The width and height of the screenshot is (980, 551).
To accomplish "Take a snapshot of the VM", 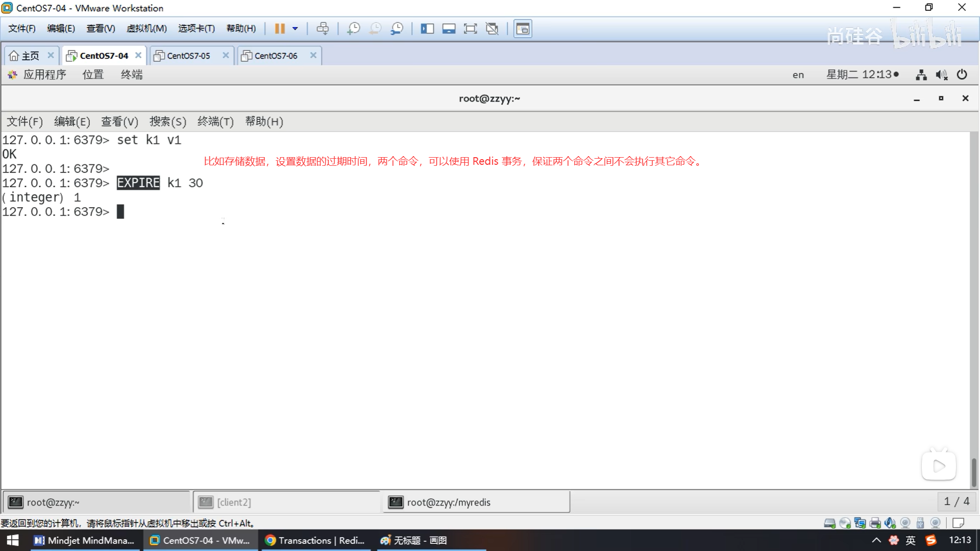I will [353, 29].
